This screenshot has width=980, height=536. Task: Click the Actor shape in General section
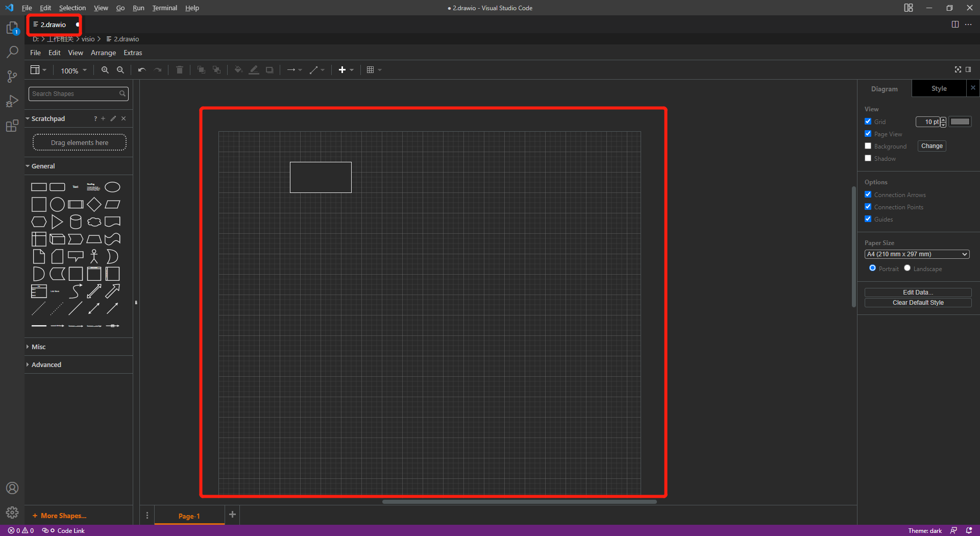(x=94, y=256)
